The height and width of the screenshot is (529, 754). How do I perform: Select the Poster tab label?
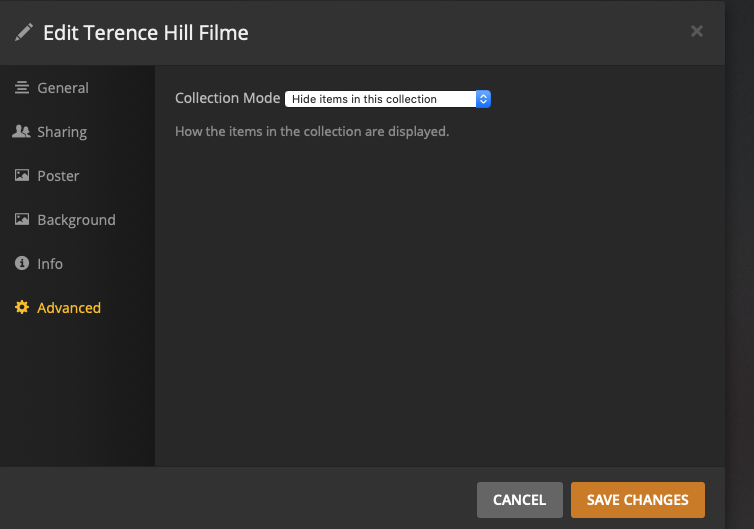point(58,176)
